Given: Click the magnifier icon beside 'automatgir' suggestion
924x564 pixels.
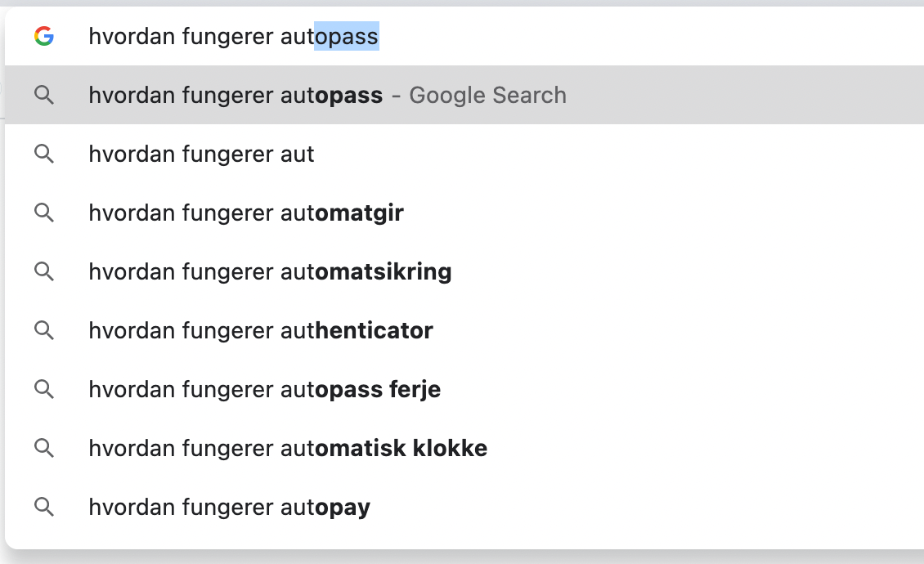Looking at the screenshot, I should (x=45, y=213).
